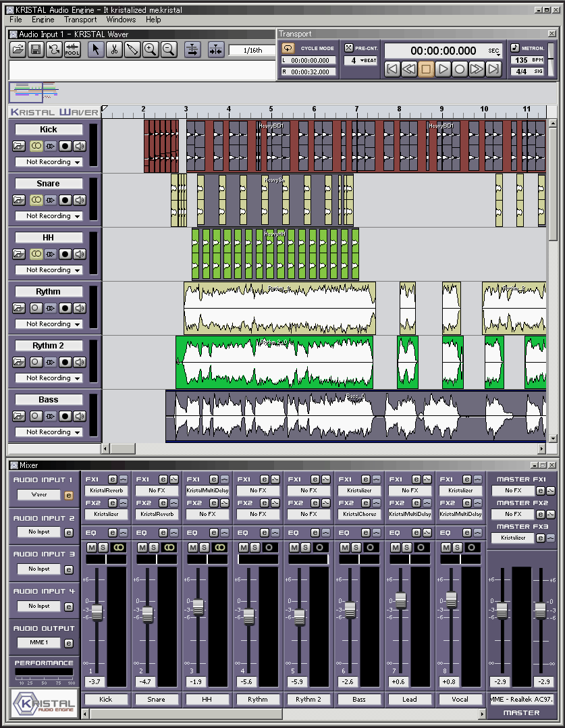
Task: Toggle the Cycle Mode loop button
Action: pyautogui.click(x=288, y=48)
